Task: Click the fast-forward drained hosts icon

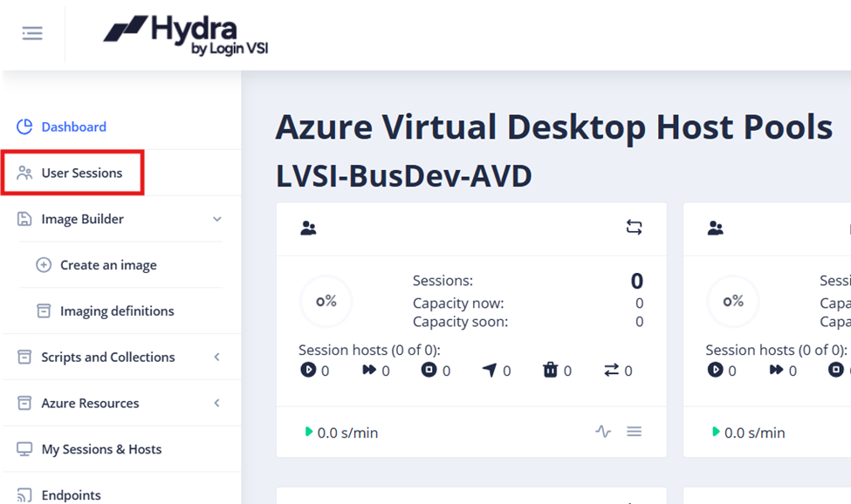Action: click(x=367, y=370)
